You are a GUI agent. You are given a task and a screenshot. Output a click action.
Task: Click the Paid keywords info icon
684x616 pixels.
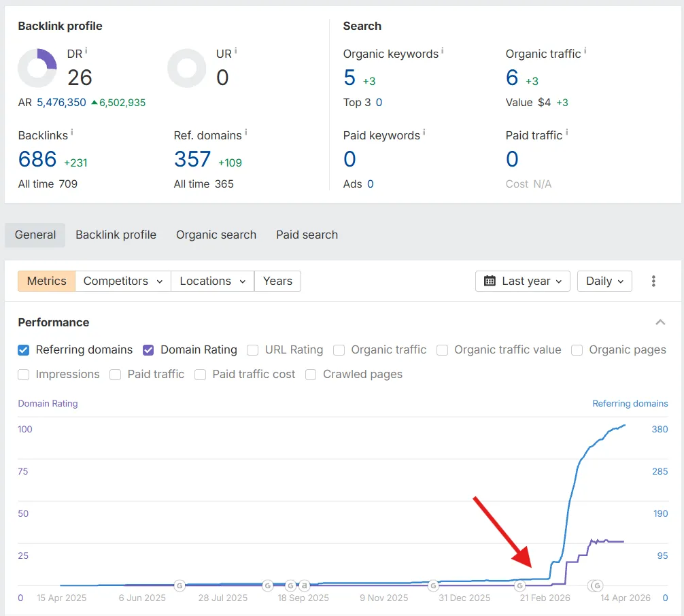coord(424,133)
